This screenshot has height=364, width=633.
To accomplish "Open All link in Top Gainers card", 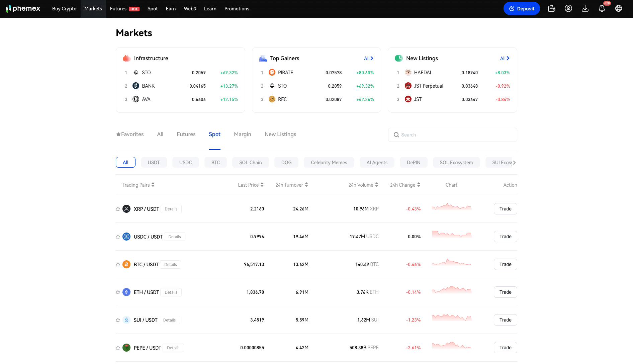I will coord(368,58).
